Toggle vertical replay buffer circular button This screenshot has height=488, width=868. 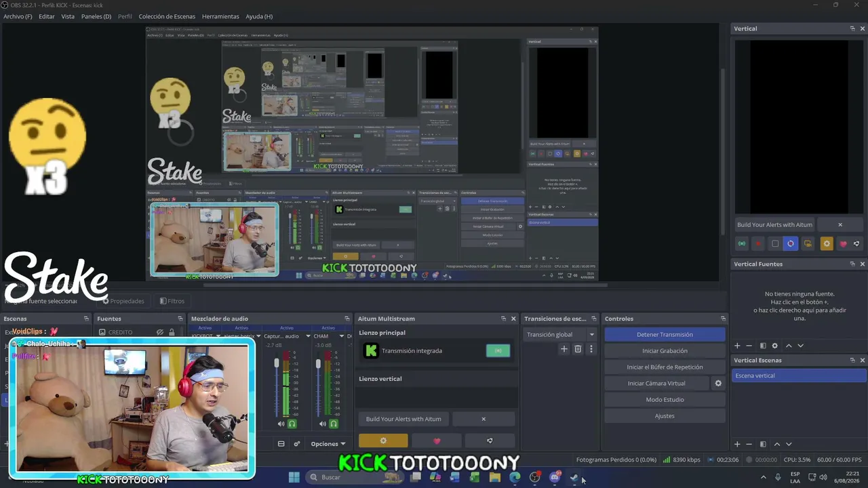point(791,243)
